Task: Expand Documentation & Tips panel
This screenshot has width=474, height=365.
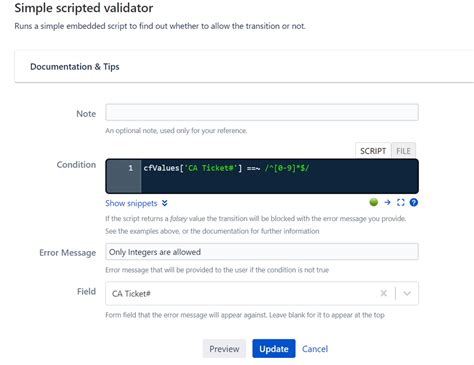Action: pos(75,67)
